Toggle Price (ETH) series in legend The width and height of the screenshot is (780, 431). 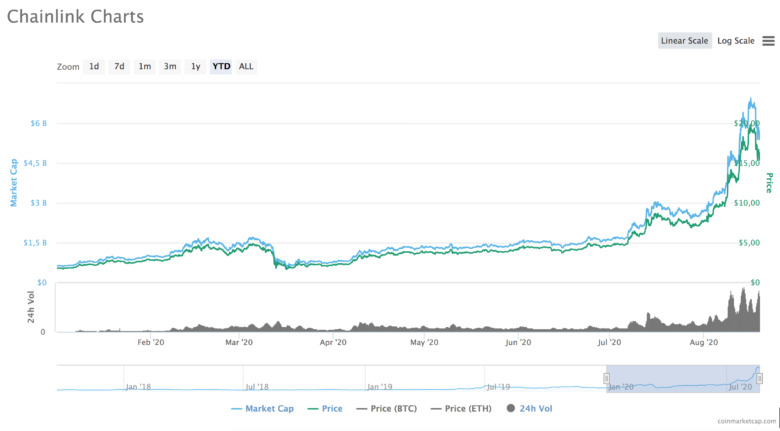(461, 409)
